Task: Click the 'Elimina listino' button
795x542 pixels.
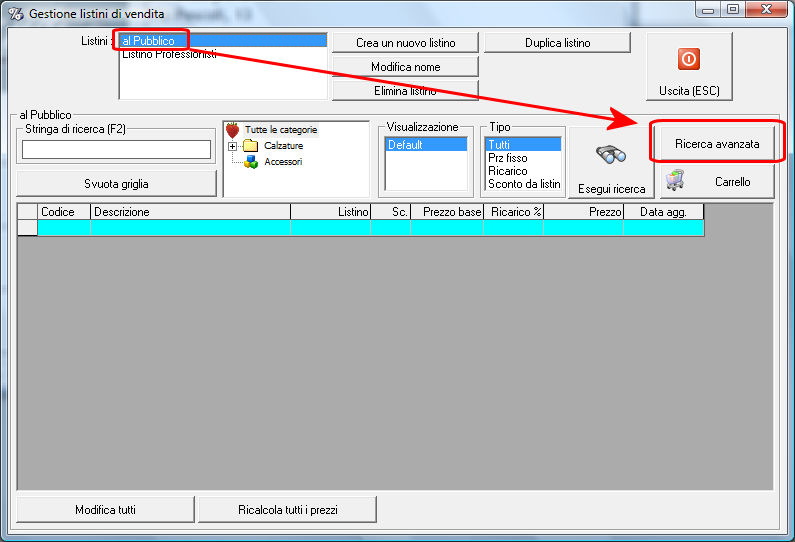Action: 405,90
